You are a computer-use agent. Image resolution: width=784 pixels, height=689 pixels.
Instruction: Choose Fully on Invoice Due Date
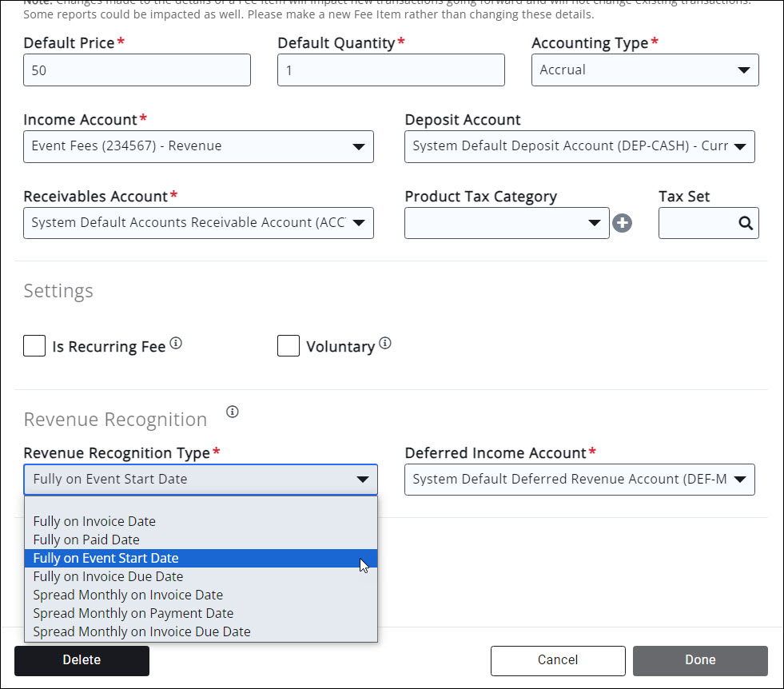[x=108, y=576]
